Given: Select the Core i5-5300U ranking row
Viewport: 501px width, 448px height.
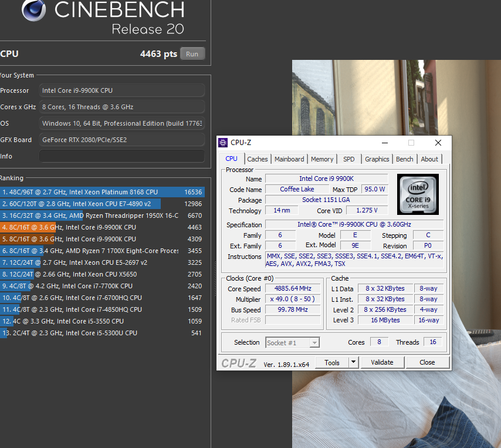Looking at the screenshot, I should click(102, 333).
